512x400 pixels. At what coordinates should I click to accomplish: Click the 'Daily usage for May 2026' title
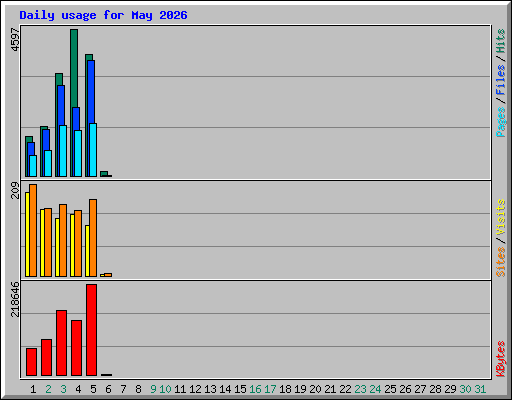(x=103, y=15)
